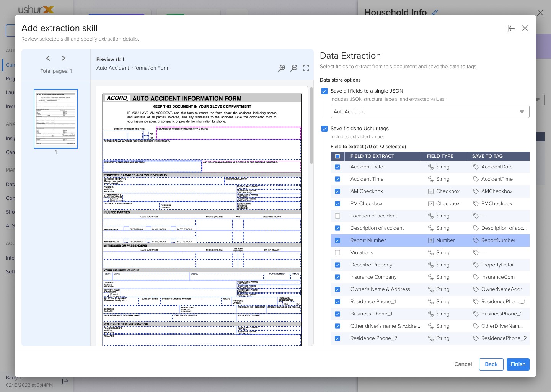Screen dimensions: 551x392
Task: Click the ReportNumber tag name
Action: click(x=498, y=240)
